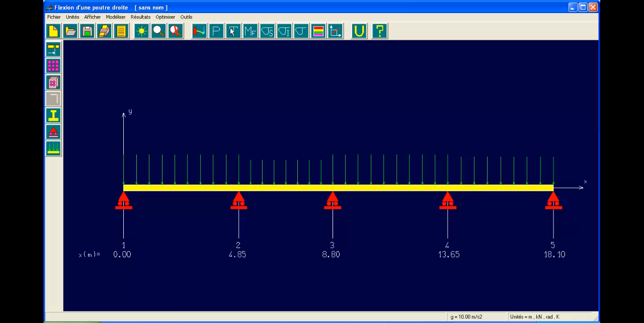
Task: Click the arrow pointer selection tool
Action: click(x=233, y=31)
